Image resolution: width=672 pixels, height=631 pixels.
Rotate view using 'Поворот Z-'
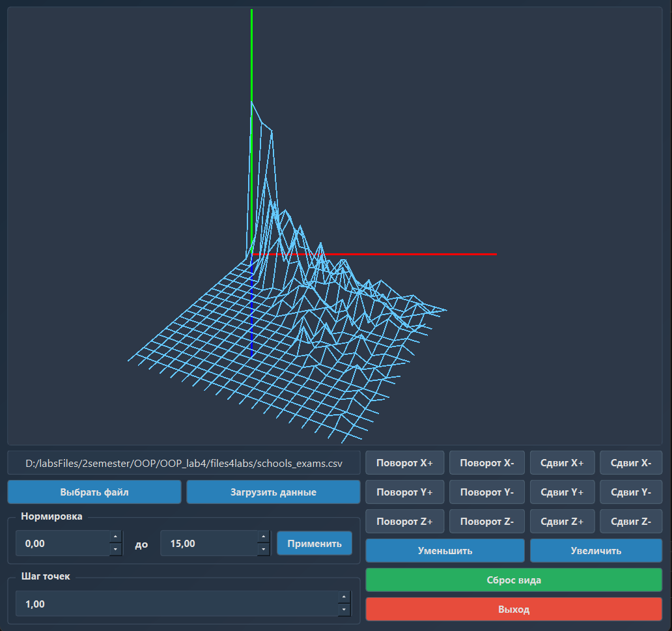coord(487,521)
